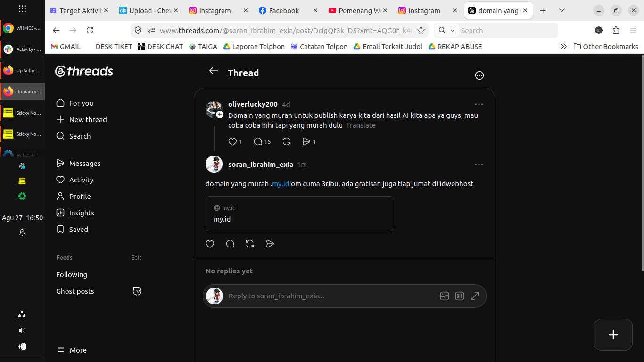Click Translate on the original post

click(x=361, y=125)
